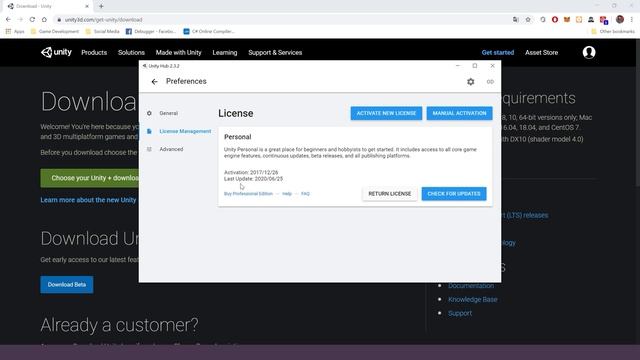The width and height of the screenshot is (640, 360).
Task: Click Download Beta button
Action: [67, 284]
